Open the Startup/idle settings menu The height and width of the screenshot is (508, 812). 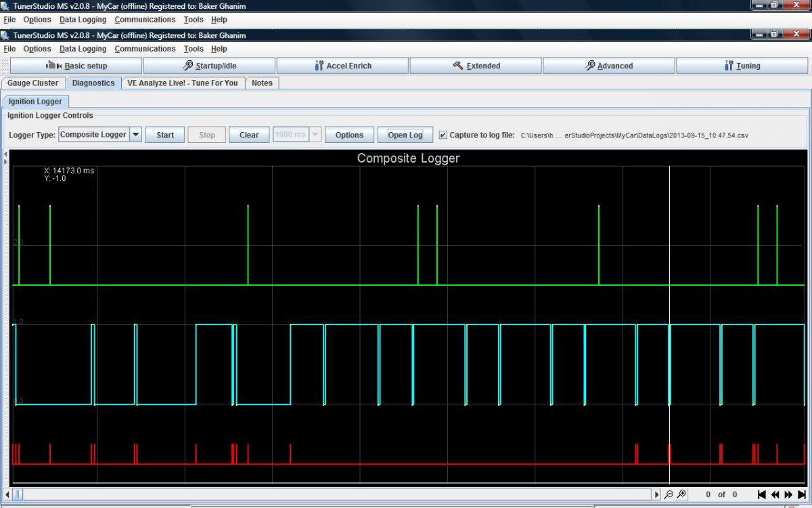click(210, 66)
